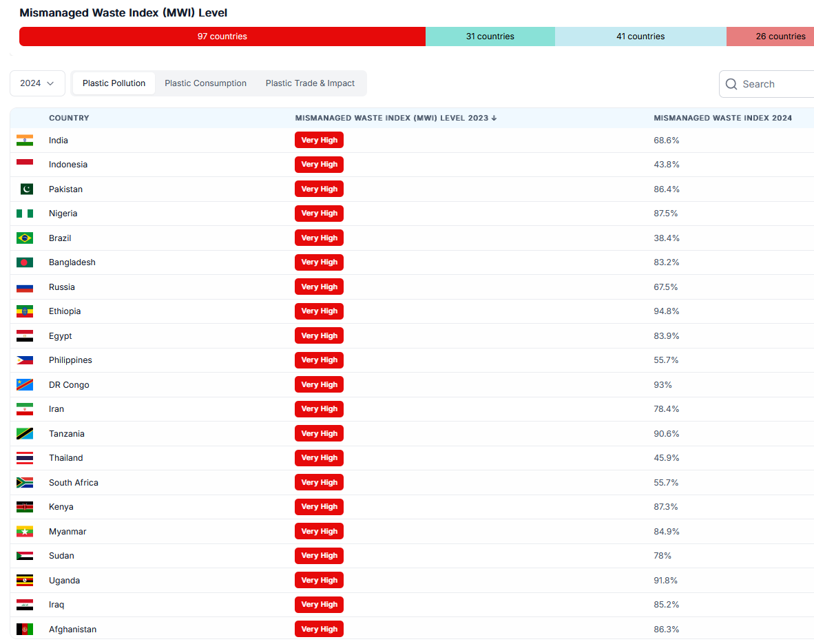This screenshot has width=814, height=644.
Task: Open the Plastic Trade & Impact tab
Action: pyautogui.click(x=310, y=83)
